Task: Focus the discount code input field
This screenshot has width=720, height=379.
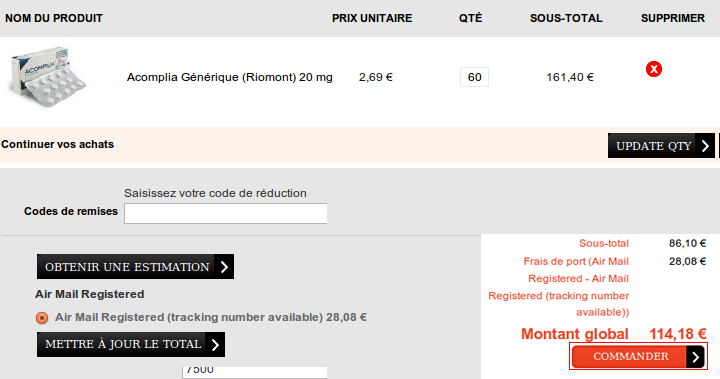Action: (x=225, y=214)
